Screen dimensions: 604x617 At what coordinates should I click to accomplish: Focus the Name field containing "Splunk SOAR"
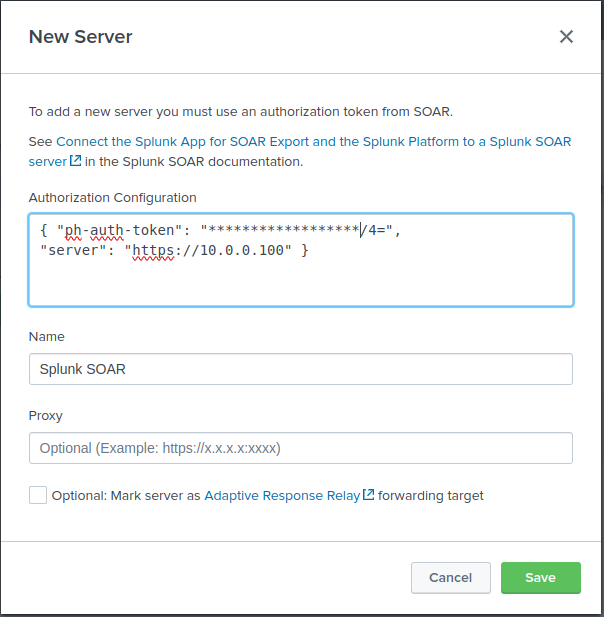(x=300, y=369)
